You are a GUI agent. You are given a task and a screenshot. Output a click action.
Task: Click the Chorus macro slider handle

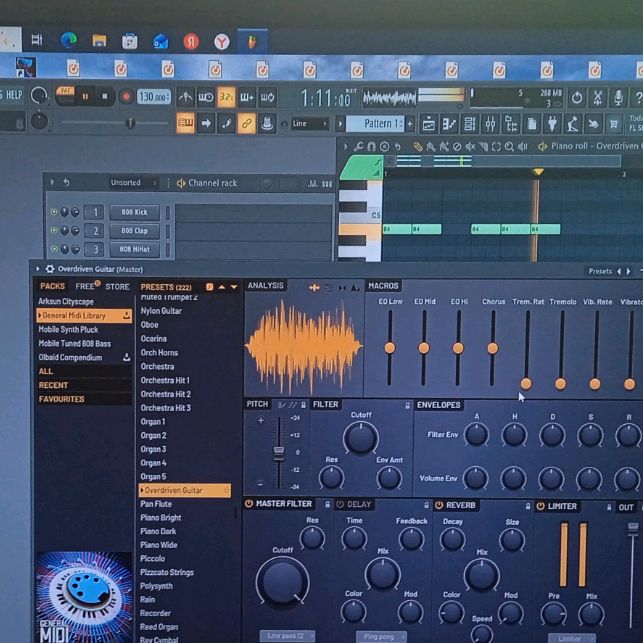coord(493,348)
